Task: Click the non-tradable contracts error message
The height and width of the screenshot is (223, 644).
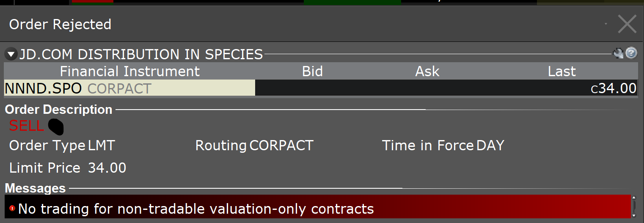Action: [x=196, y=209]
